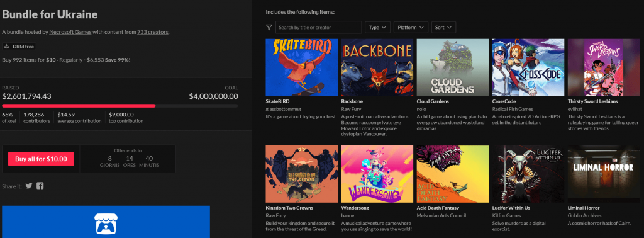Share the bundle on Facebook
This screenshot has height=238, width=644.
(x=40, y=186)
